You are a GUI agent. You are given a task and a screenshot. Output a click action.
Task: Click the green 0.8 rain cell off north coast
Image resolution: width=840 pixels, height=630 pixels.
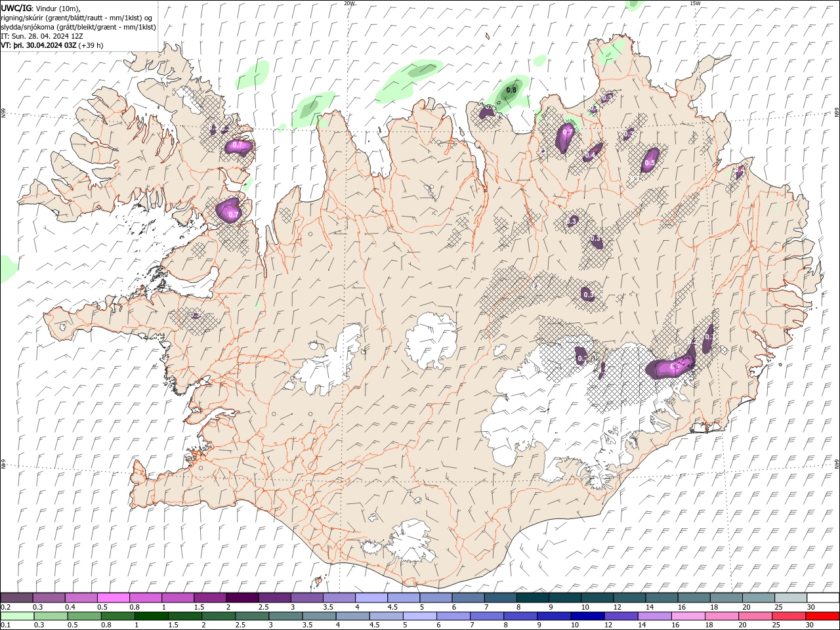coord(511,91)
